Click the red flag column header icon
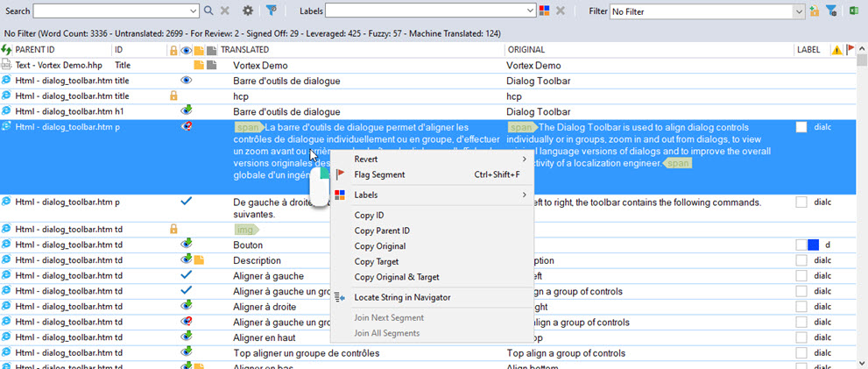The width and height of the screenshot is (868, 369). (x=850, y=50)
